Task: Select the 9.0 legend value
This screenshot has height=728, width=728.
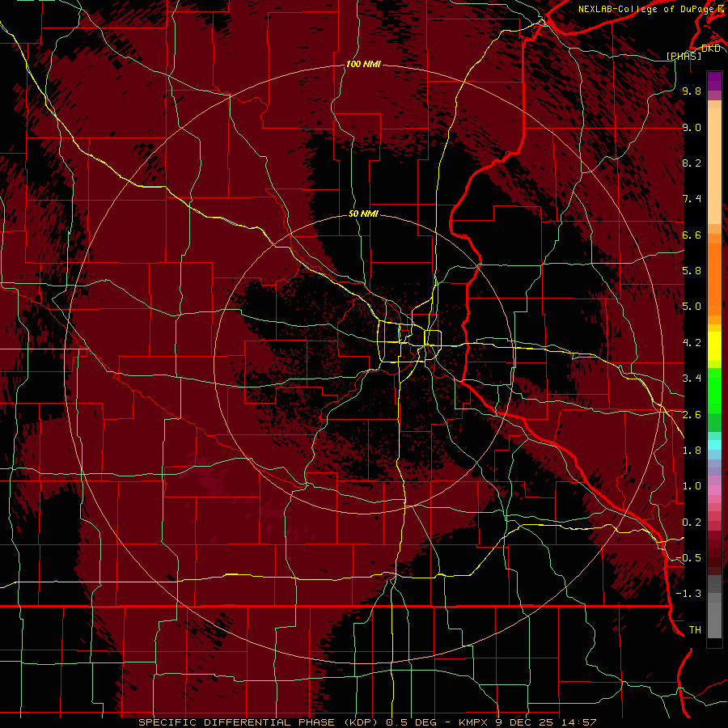Action: point(692,127)
